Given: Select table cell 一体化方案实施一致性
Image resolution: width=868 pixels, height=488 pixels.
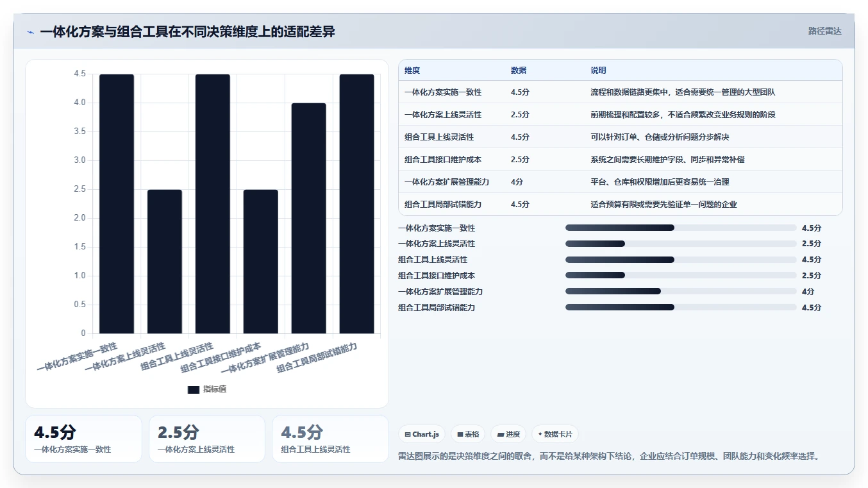Looking at the screenshot, I should [443, 92].
